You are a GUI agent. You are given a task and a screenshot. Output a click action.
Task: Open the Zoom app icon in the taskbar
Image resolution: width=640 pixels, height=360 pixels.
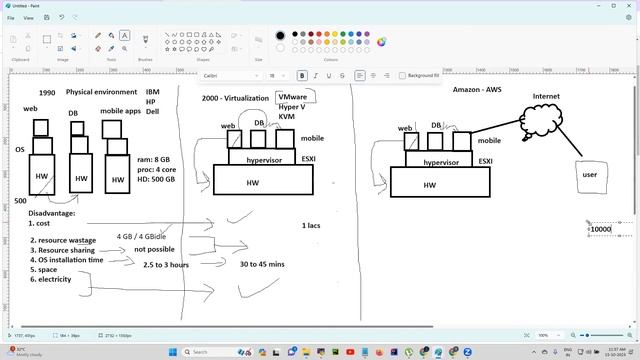[x=468, y=352]
